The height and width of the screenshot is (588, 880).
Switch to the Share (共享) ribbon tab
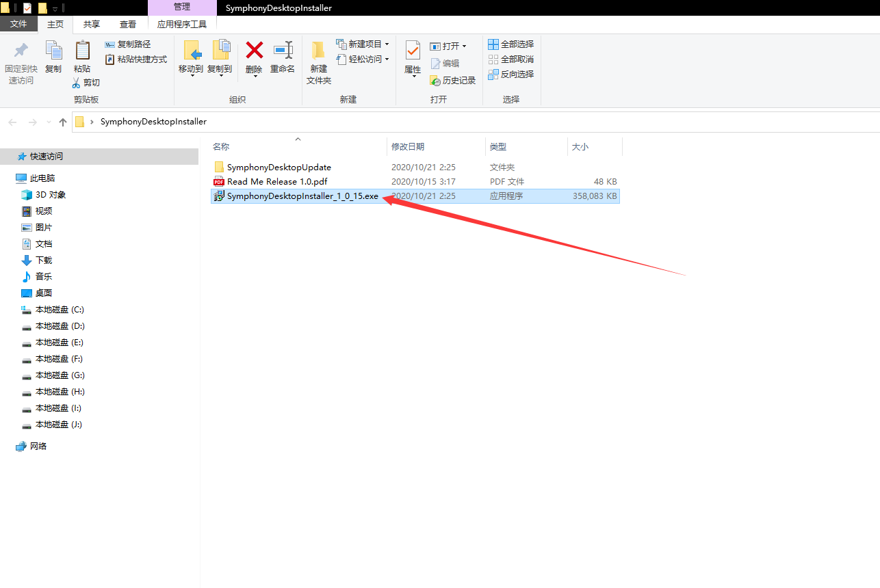(92, 24)
